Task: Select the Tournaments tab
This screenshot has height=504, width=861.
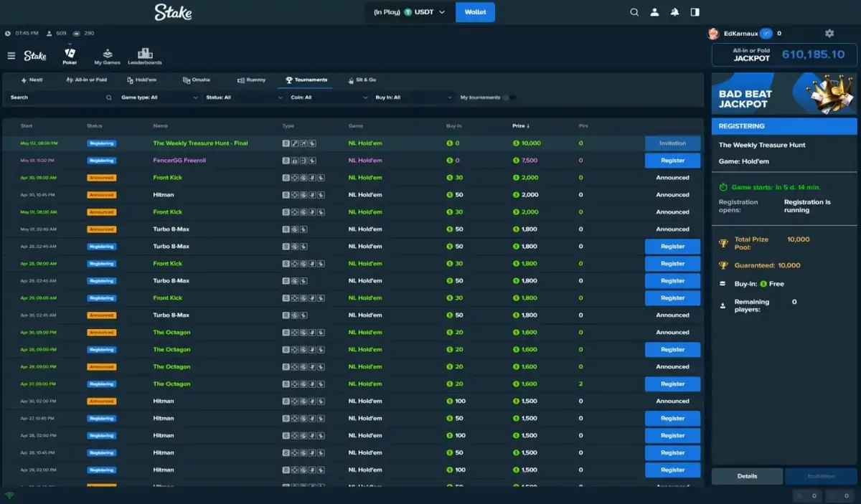Action: (306, 80)
